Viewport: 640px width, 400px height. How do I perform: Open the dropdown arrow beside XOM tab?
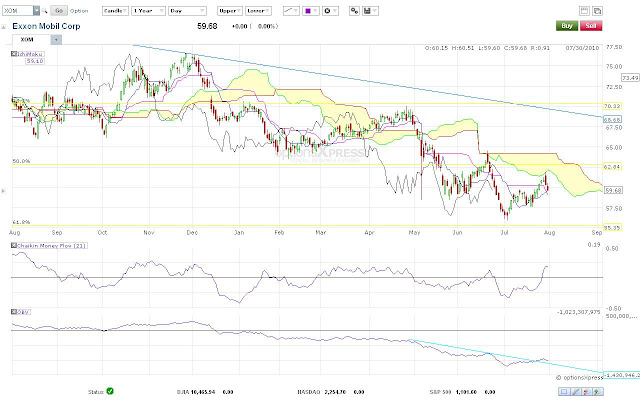tap(56, 40)
